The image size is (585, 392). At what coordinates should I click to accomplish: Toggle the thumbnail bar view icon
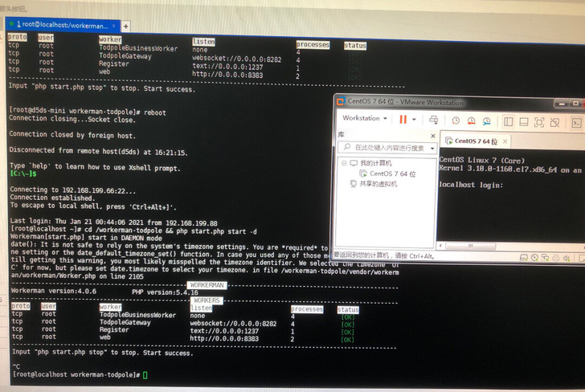point(523,122)
